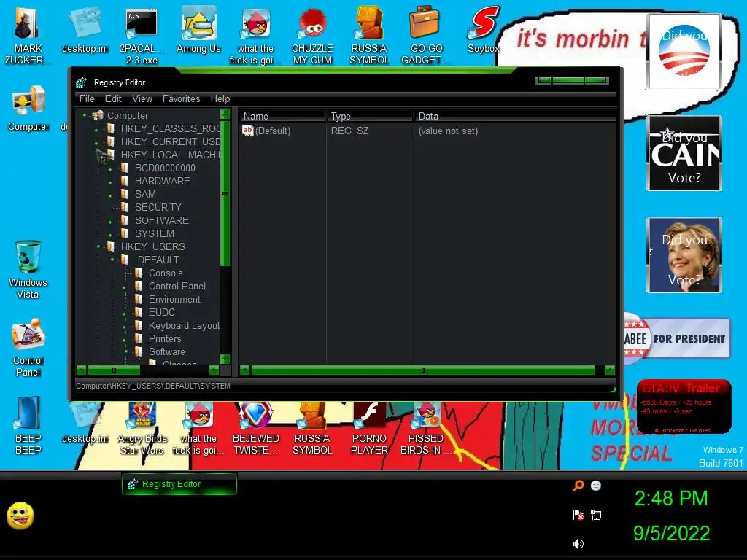Click the volume speaker tray icon
747x560 pixels.
578,544
